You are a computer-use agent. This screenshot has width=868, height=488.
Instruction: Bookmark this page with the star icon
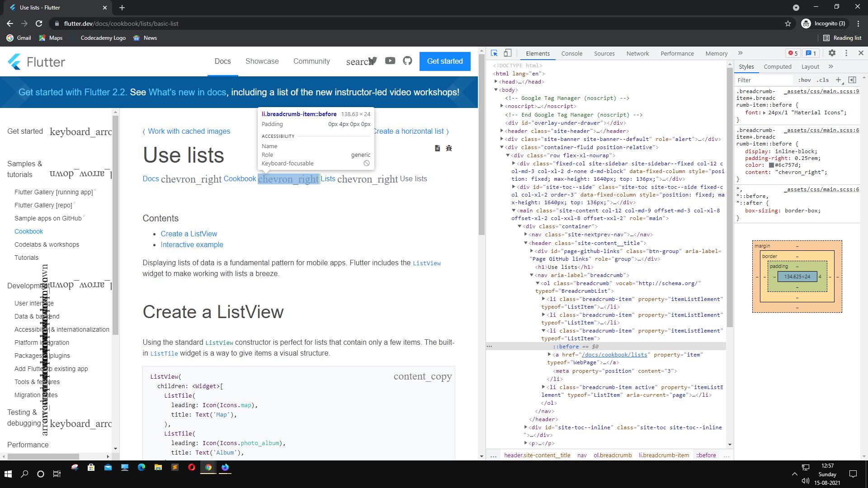pos(788,23)
